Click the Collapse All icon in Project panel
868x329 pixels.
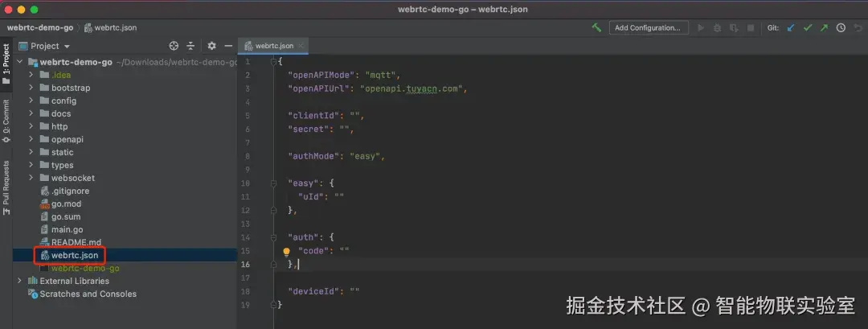pyautogui.click(x=190, y=46)
